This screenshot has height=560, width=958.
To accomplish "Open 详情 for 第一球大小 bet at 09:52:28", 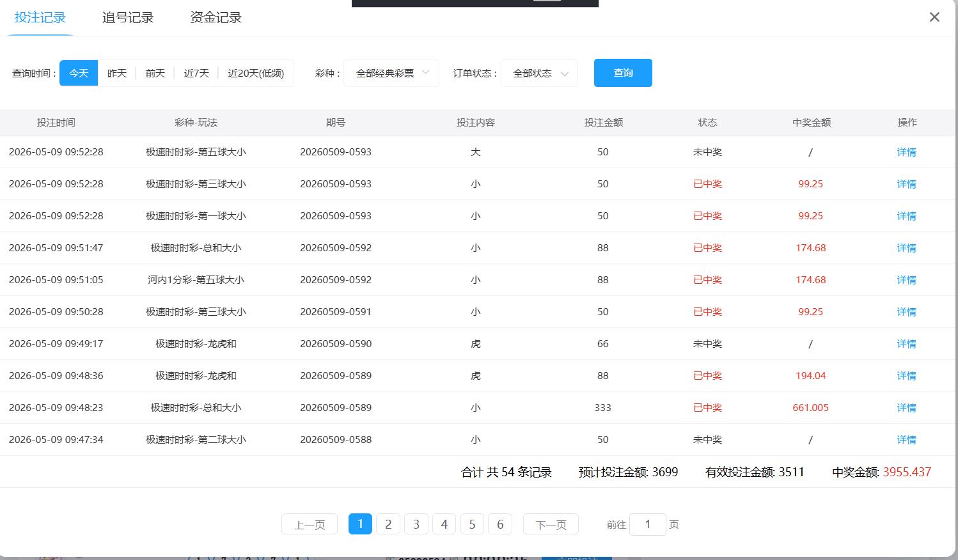I will (906, 216).
